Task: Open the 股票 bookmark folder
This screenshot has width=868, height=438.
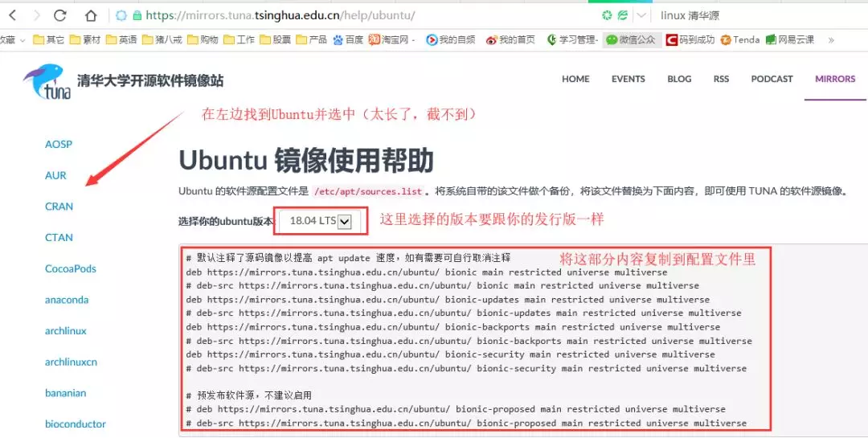Action: point(275,40)
